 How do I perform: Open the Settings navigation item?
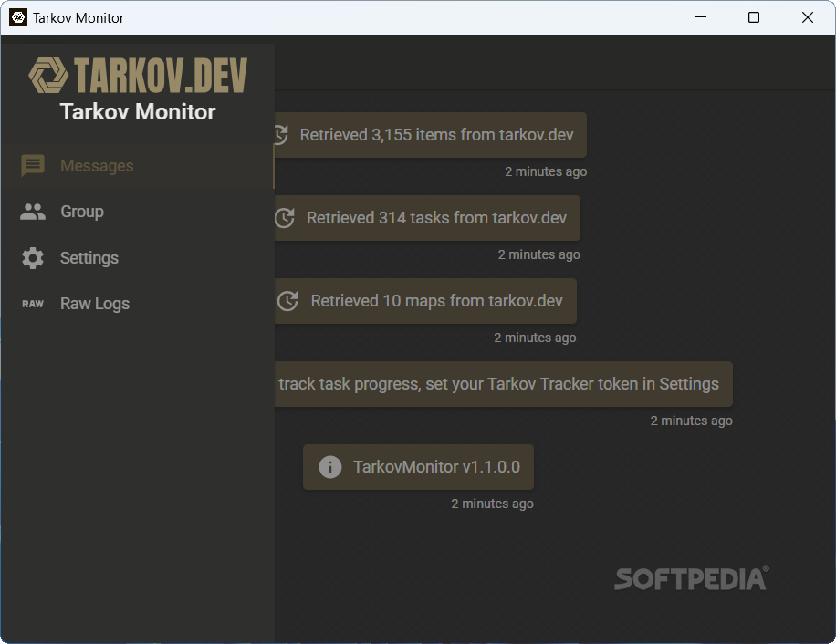pos(138,258)
